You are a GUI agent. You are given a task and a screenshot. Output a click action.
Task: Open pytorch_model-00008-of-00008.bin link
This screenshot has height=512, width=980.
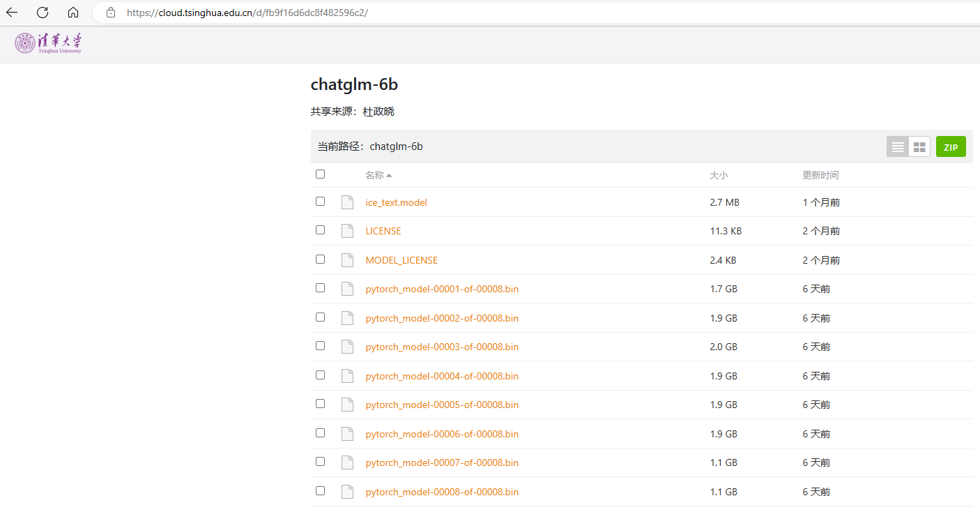442,492
